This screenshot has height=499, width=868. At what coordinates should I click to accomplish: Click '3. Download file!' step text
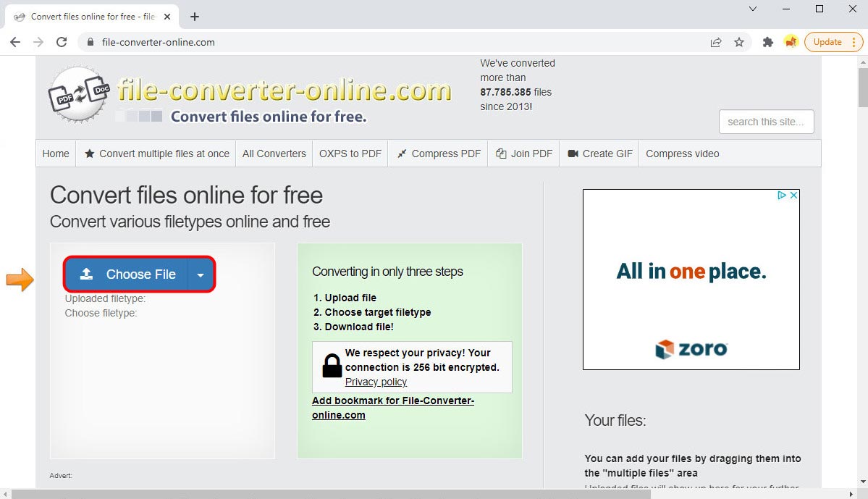point(353,327)
